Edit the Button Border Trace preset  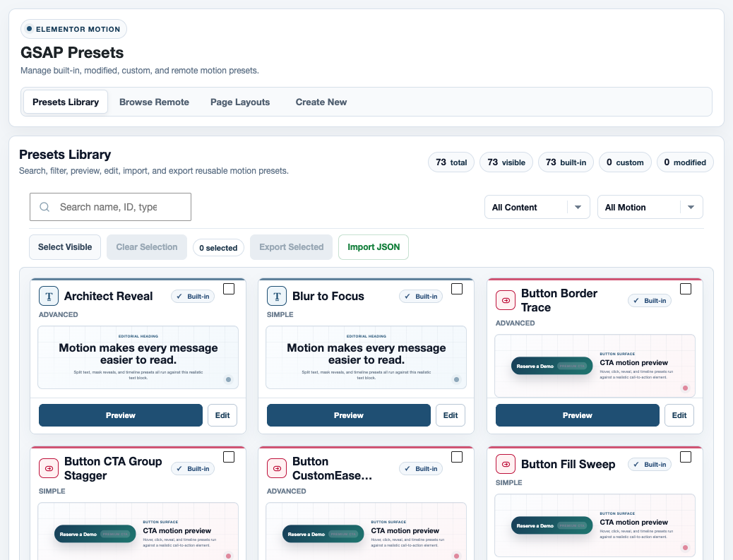click(679, 415)
